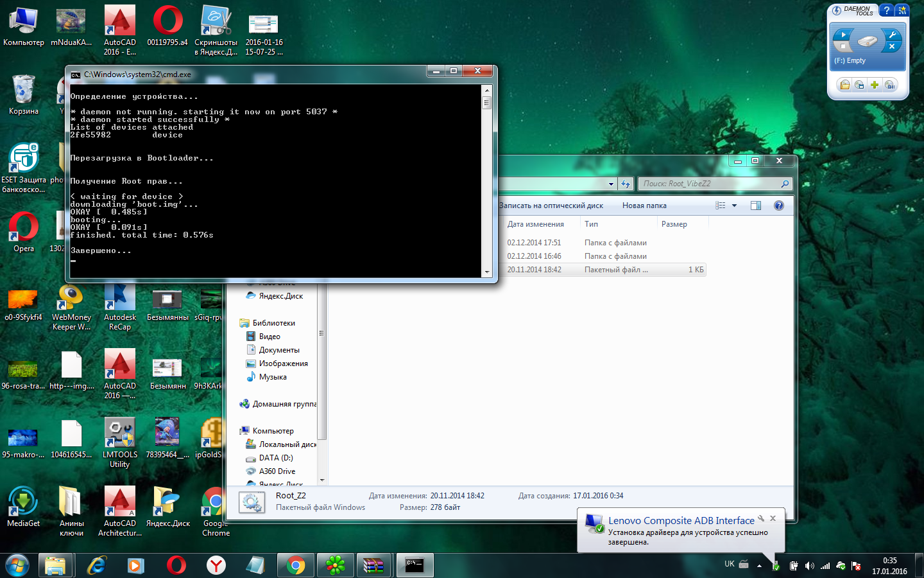Click the green plus add-drive icon in Daemon Tools
This screenshot has height=578, width=924.
pos(874,85)
